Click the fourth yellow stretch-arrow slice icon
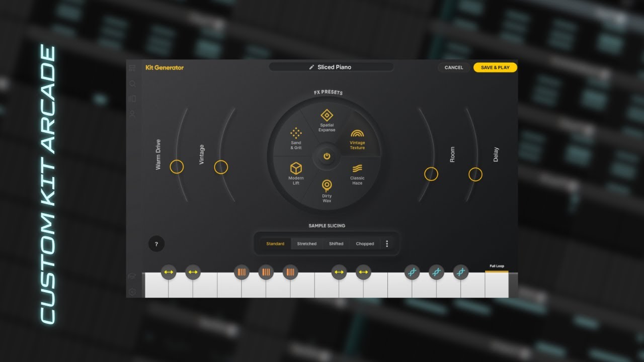644x362 pixels. click(363, 272)
